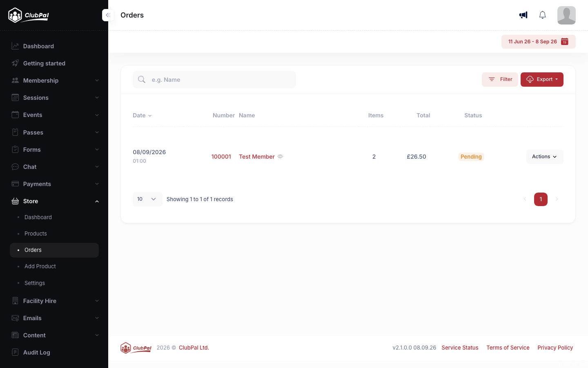
Task: Collapse the Store menu chevron
Action: 97,201
